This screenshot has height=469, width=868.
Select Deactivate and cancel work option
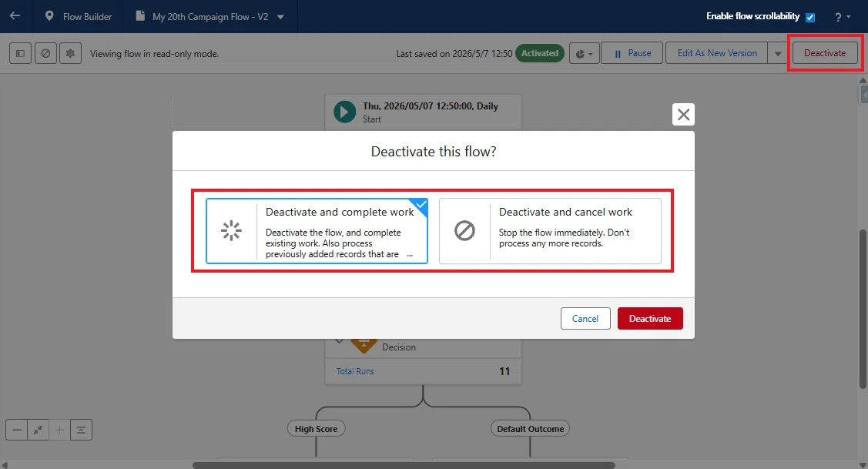(x=550, y=231)
